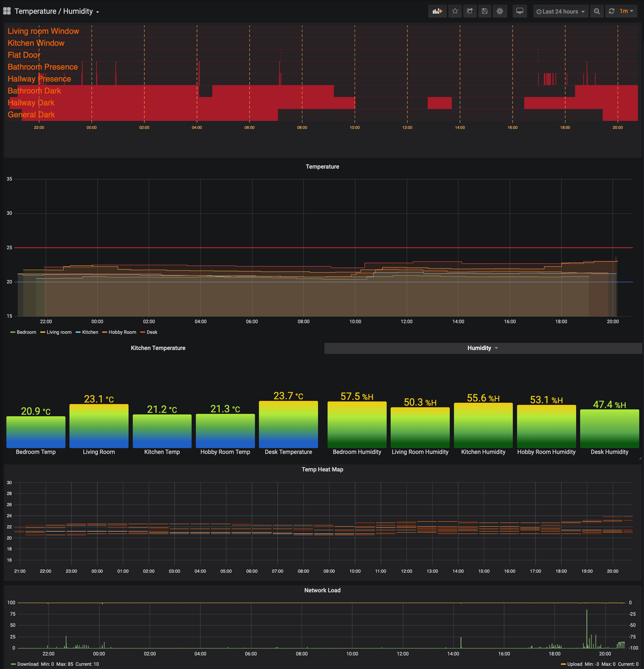Click Bathroom Presence row label
The width and height of the screenshot is (644, 669).
[x=42, y=67]
